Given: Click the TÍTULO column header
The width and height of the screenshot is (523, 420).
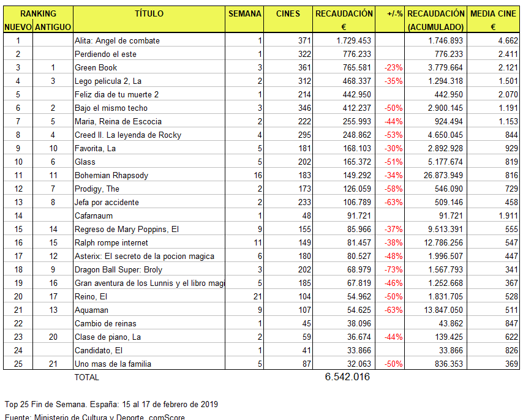Looking at the screenshot, I should point(149,13).
